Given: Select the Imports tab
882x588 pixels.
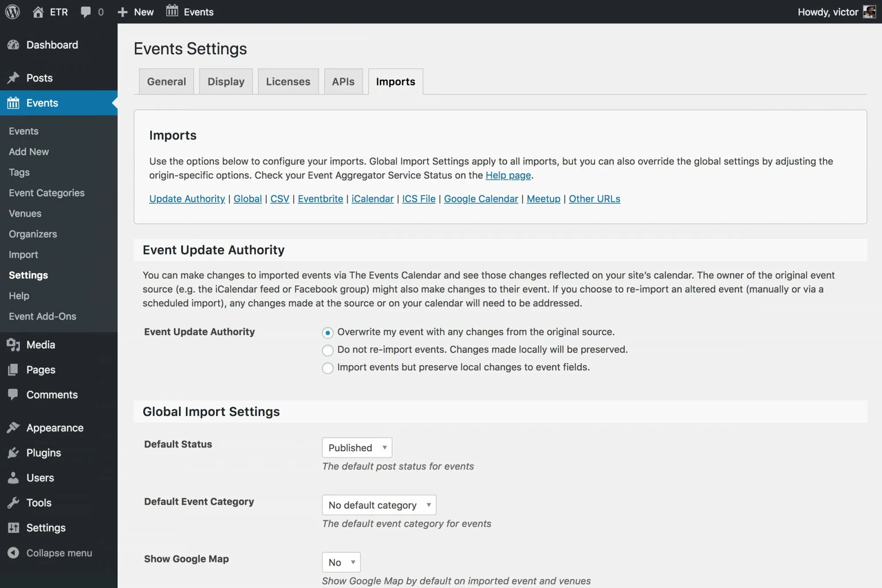Looking at the screenshot, I should (x=396, y=82).
